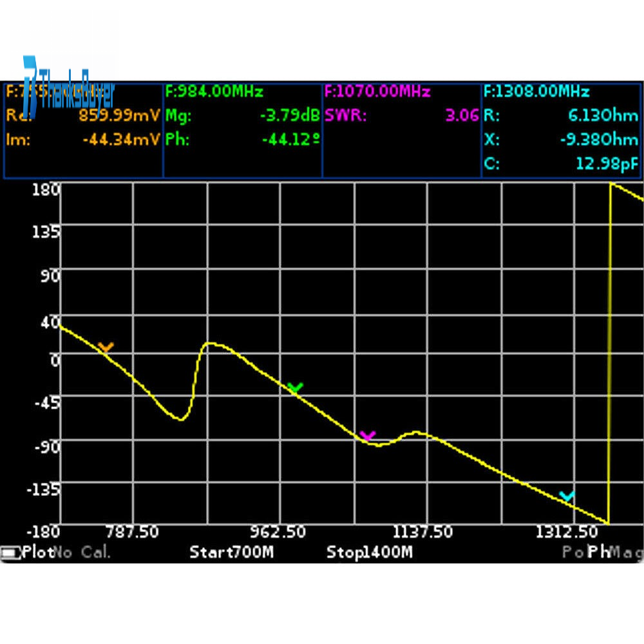Switch to the Ph phase display mode
The height and width of the screenshot is (644, 644).
599,552
